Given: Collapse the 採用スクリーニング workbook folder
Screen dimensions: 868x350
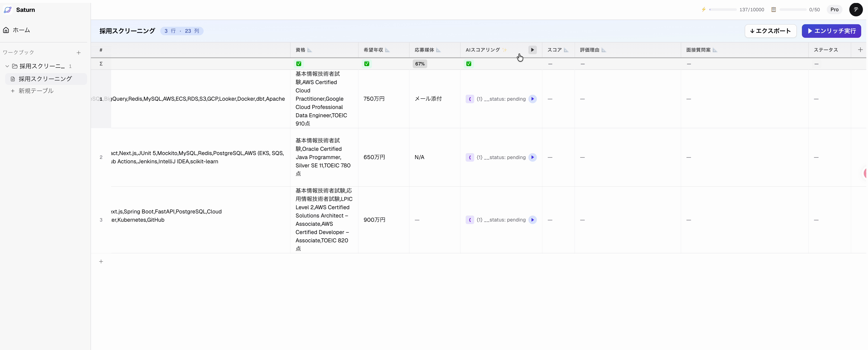Looking at the screenshot, I should 7,66.
